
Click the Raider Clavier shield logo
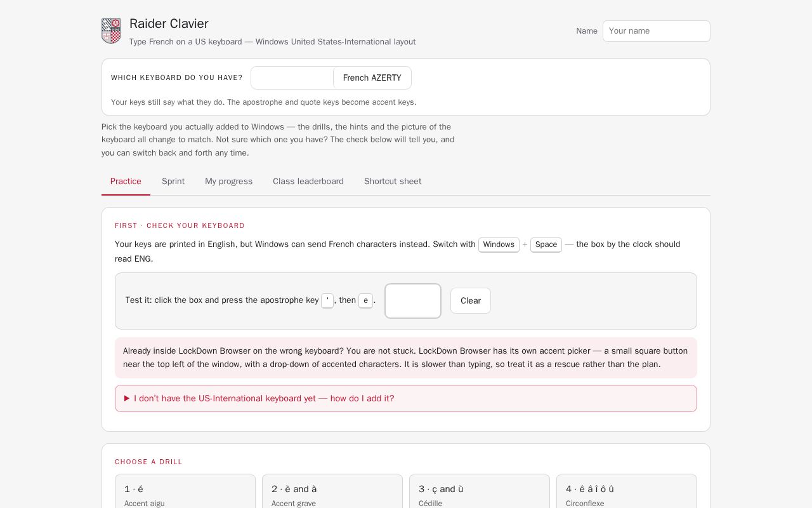(x=111, y=31)
